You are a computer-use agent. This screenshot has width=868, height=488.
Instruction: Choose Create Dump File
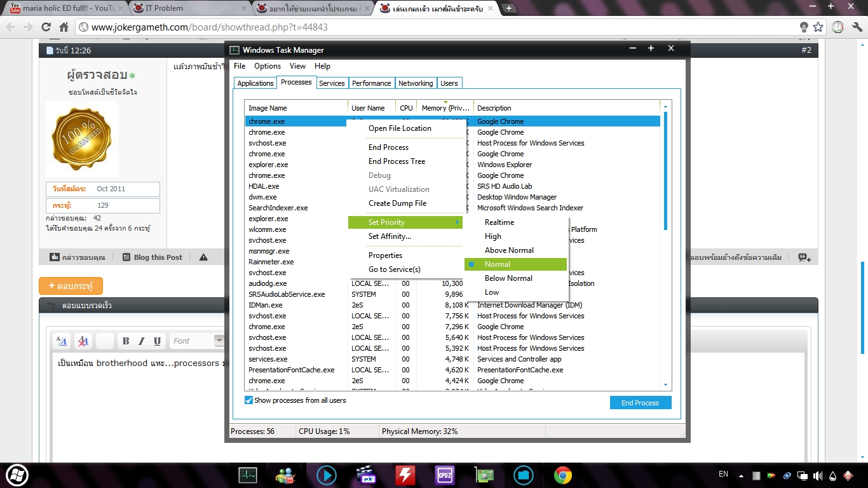point(405,203)
